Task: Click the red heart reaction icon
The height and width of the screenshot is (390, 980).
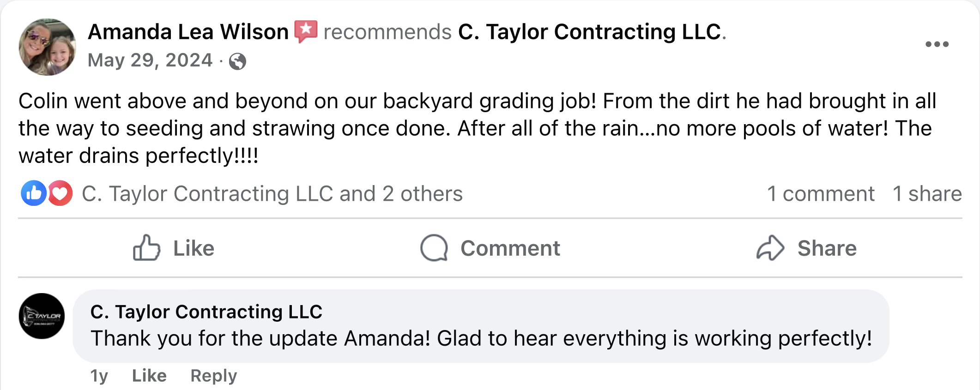Action: [x=60, y=193]
